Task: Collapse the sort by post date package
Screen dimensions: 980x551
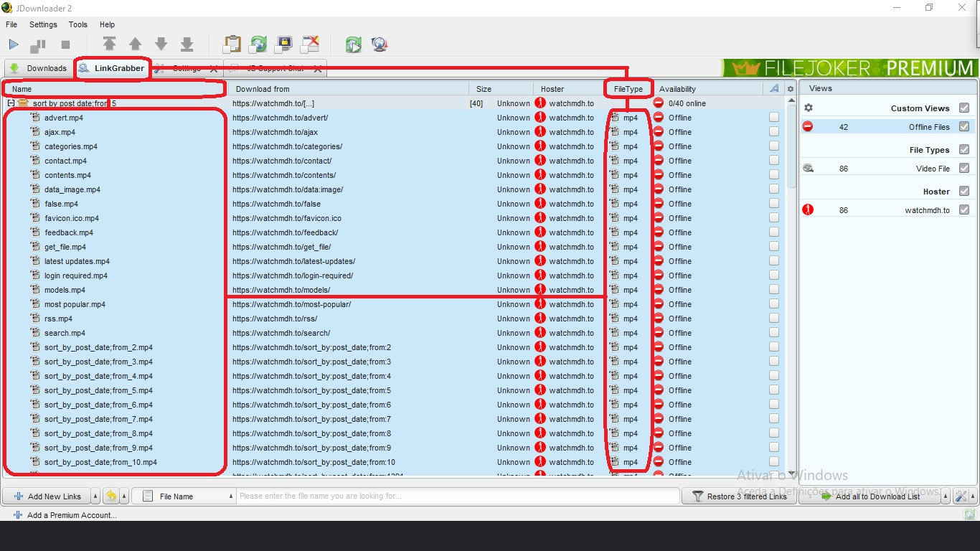Action: pyautogui.click(x=11, y=103)
